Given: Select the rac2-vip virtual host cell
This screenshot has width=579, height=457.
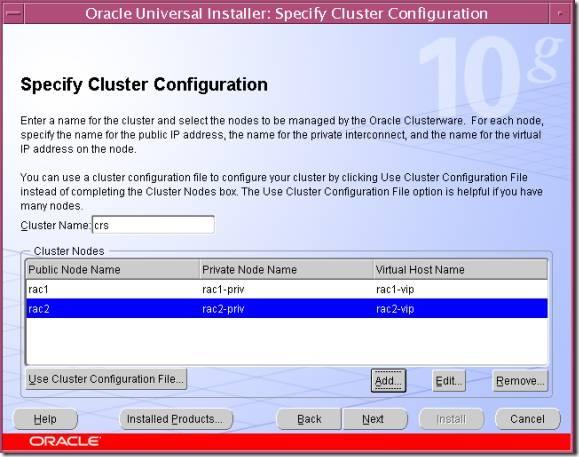Looking at the screenshot, I should point(460,308).
